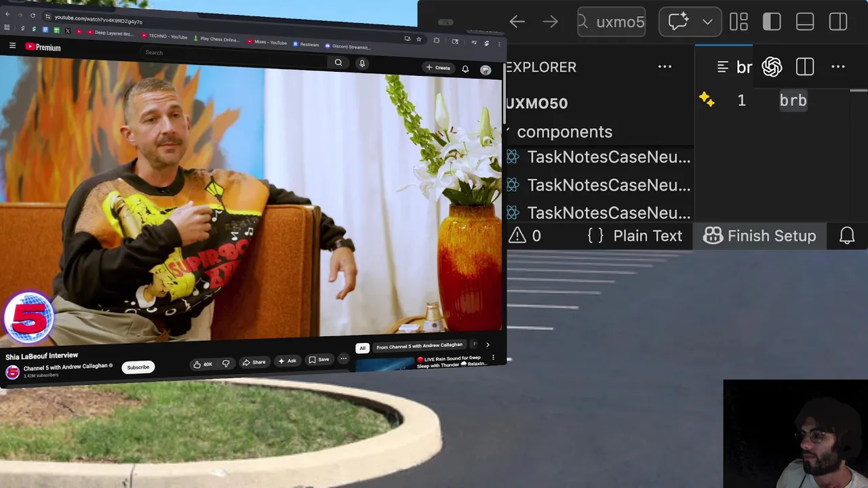The height and width of the screenshot is (488, 868).
Task: Go back in the Chrome browser
Action: pos(7,14)
